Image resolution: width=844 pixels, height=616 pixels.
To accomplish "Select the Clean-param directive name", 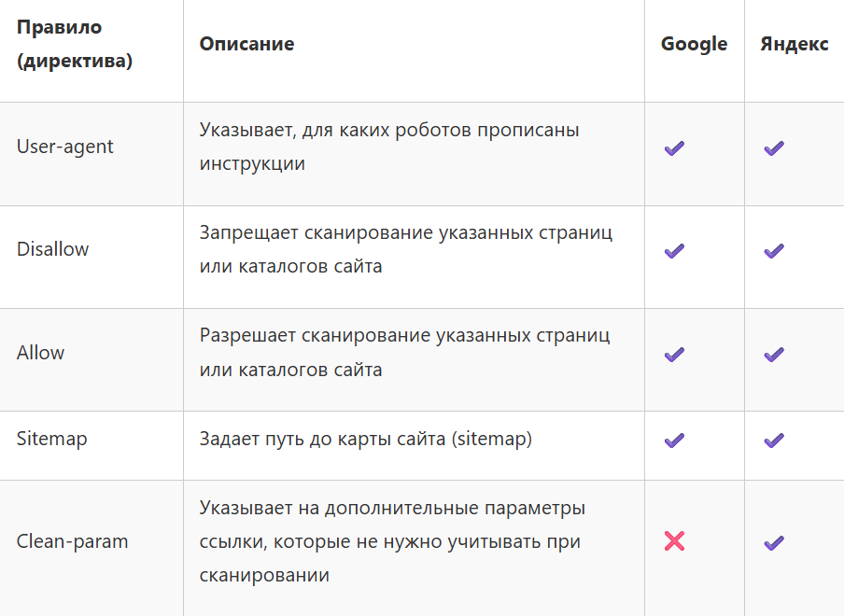I will coord(73,541).
